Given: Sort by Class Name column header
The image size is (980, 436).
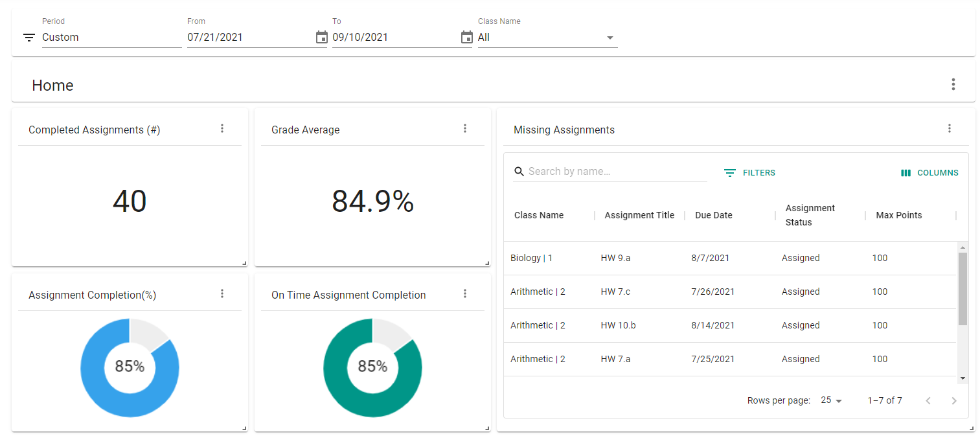Looking at the screenshot, I should click(538, 215).
